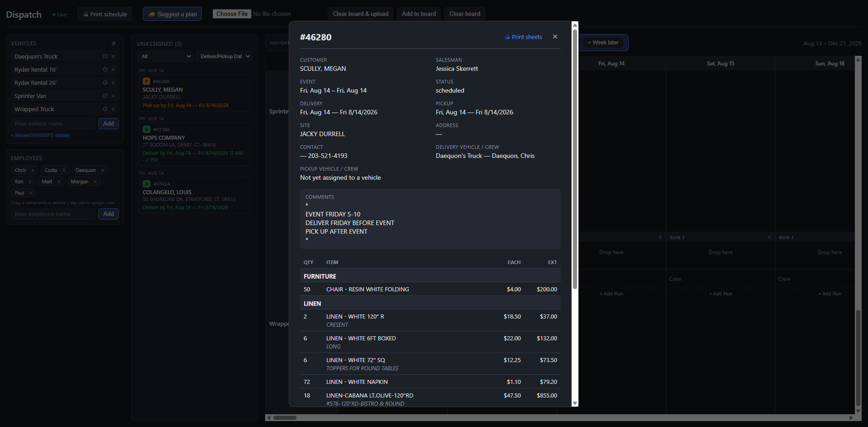Click the edit icon in Vehicles header
The height and width of the screenshot is (427, 868).
114,44
